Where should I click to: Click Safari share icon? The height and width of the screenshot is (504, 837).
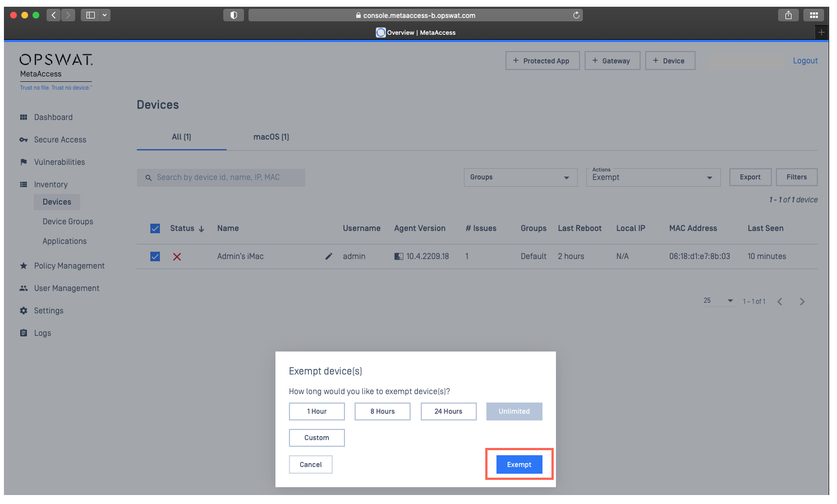(x=788, y=15)
